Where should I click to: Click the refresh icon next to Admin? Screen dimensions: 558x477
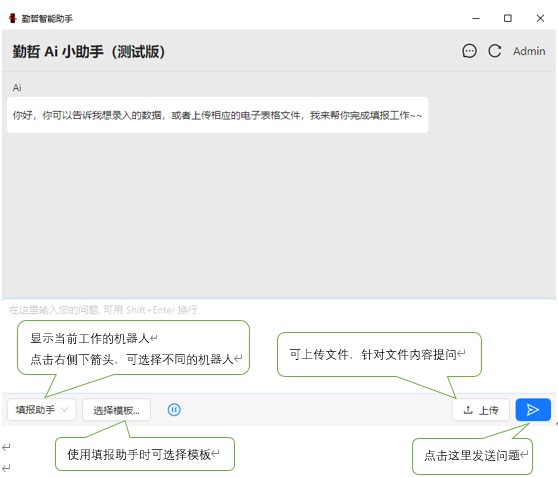coord(495,51)
